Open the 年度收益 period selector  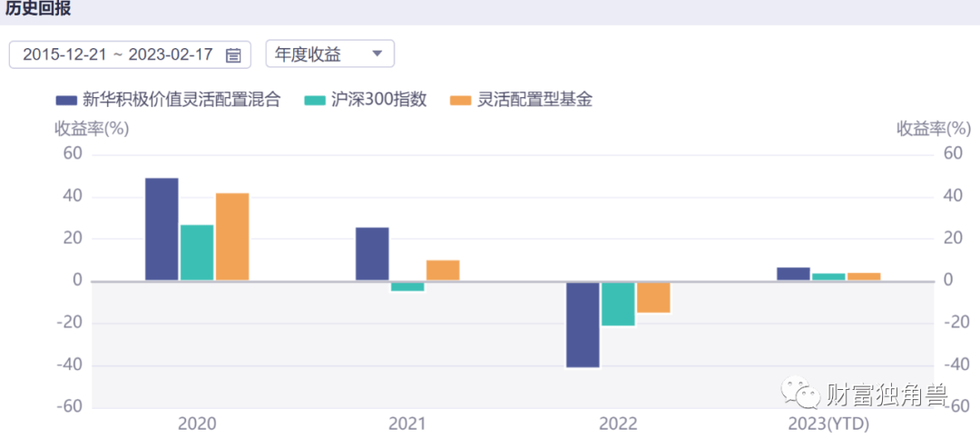[x=329, y=54]
